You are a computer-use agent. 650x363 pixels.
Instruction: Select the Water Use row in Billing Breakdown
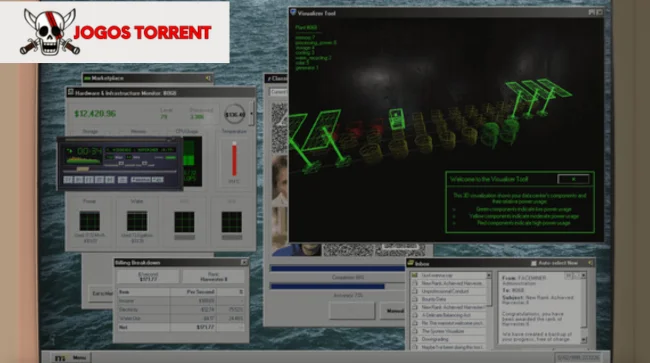point(181,318)
